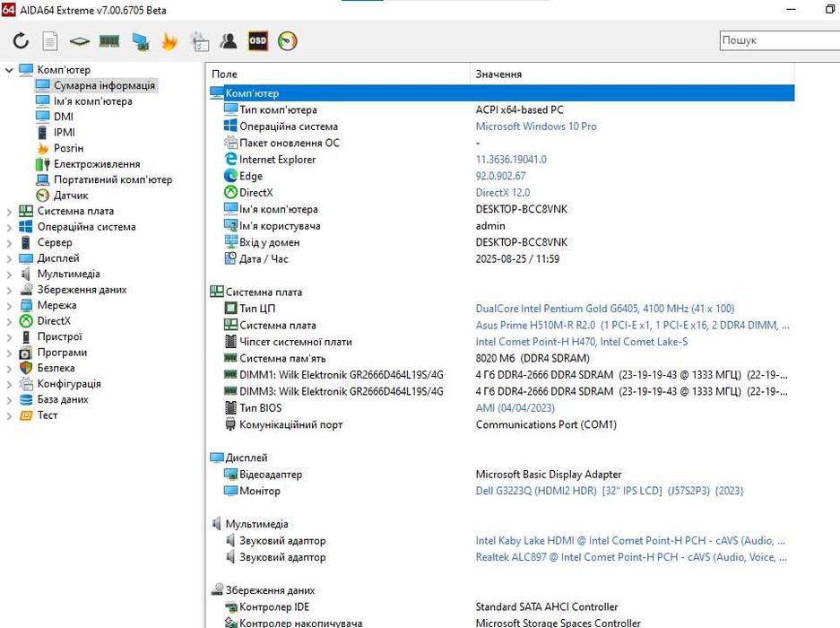Viewport: 840px width, 628px height.
Task: Open the memory module benchmark icon
Action: pyautogui.click(x=109, y=40)
